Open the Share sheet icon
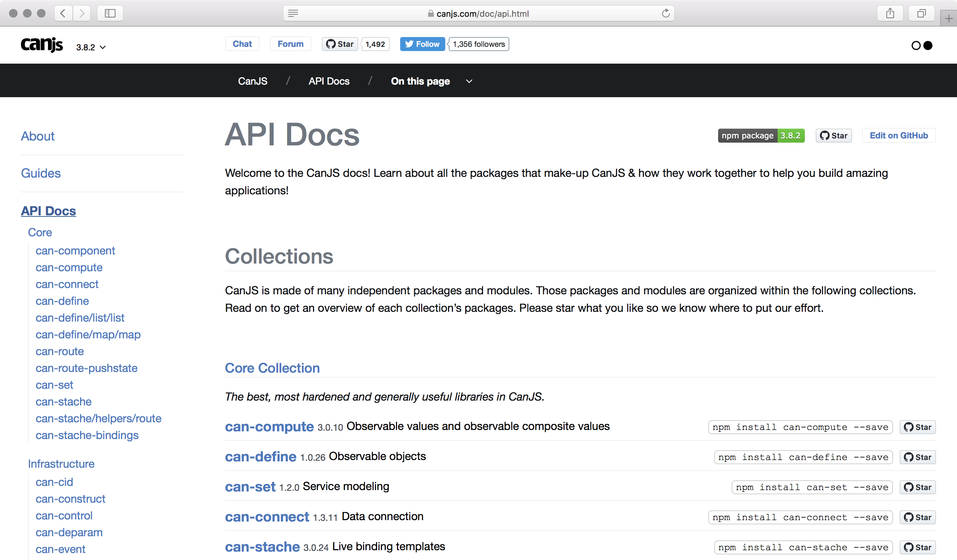The image size is (957, 560). point(890,13)
